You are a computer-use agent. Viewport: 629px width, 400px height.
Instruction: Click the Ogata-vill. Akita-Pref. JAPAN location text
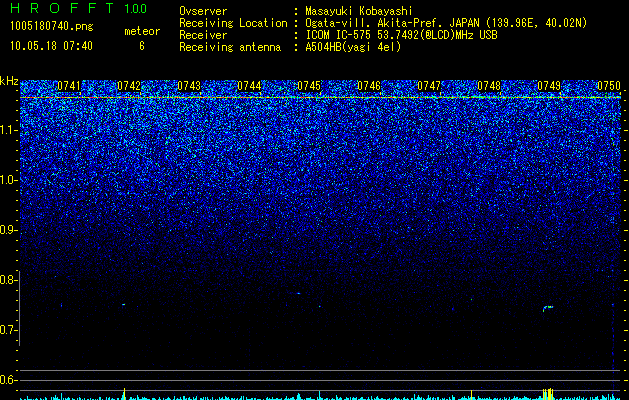tap(446, 23)
